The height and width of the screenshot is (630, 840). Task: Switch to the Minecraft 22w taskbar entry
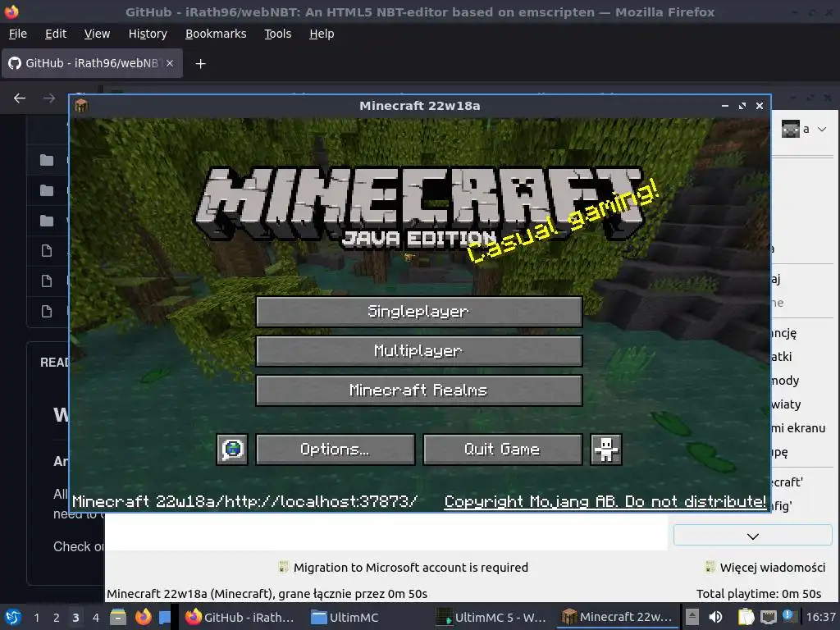(x=617, y=617)
